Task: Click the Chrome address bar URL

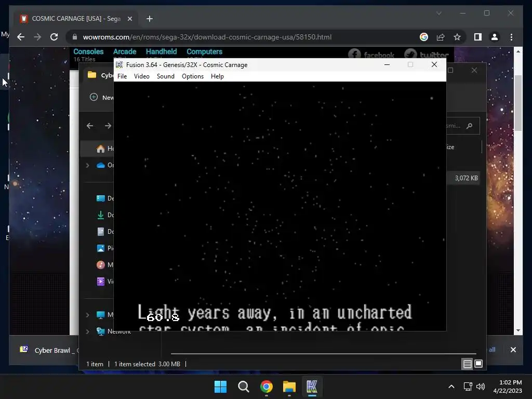Action: click(207, 37)
